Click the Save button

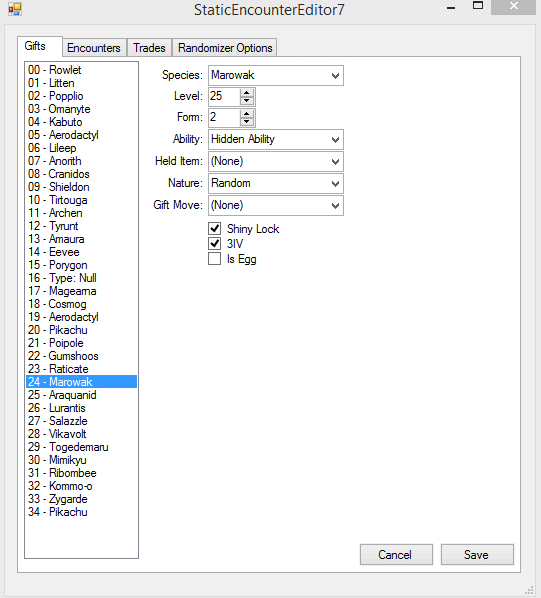click(477, 555)
